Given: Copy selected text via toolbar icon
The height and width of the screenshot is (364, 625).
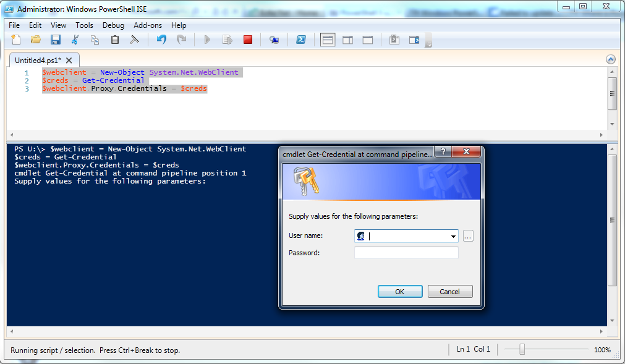Looking at the screenshot, I should (95, 40).
